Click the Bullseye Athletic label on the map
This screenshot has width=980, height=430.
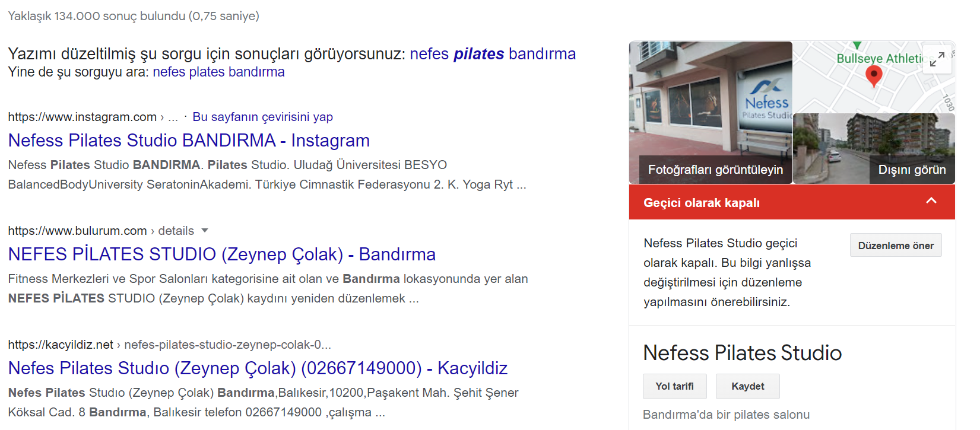(880, 58)
